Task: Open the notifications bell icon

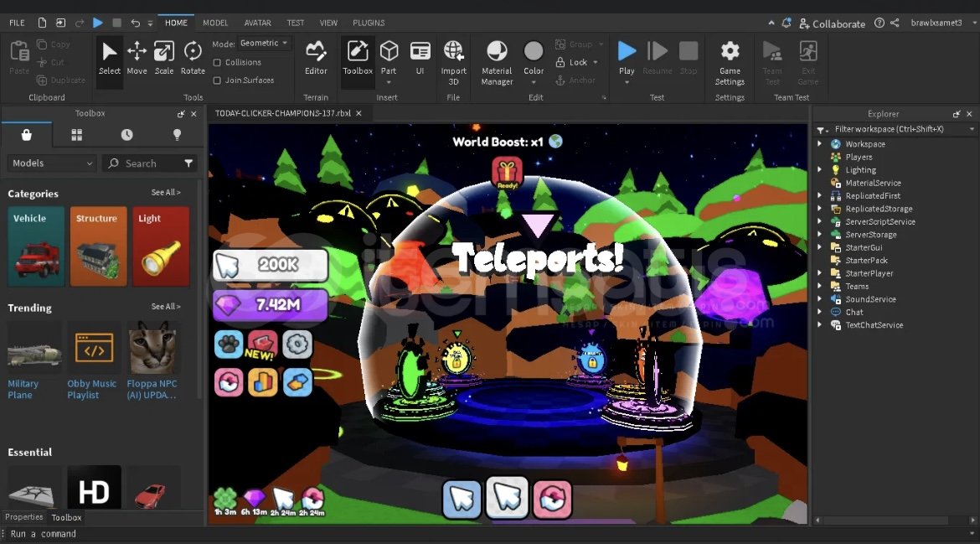Action: coord(787,23)
